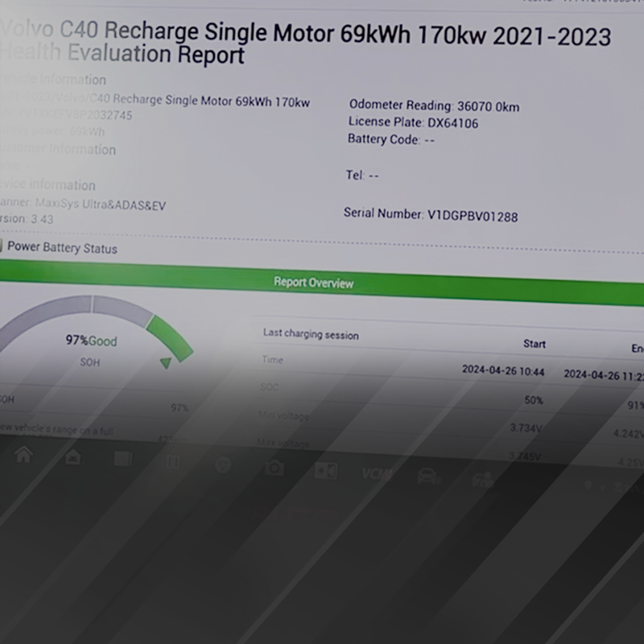Image resolution: width=644 pixels, height=644 pixels.
Task: Open recent apps square icon
Action: (x=123, y=459)
